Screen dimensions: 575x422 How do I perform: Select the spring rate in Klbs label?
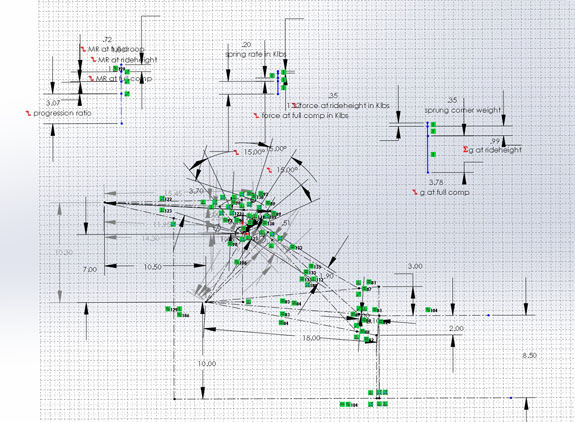[x=256, y=54]
